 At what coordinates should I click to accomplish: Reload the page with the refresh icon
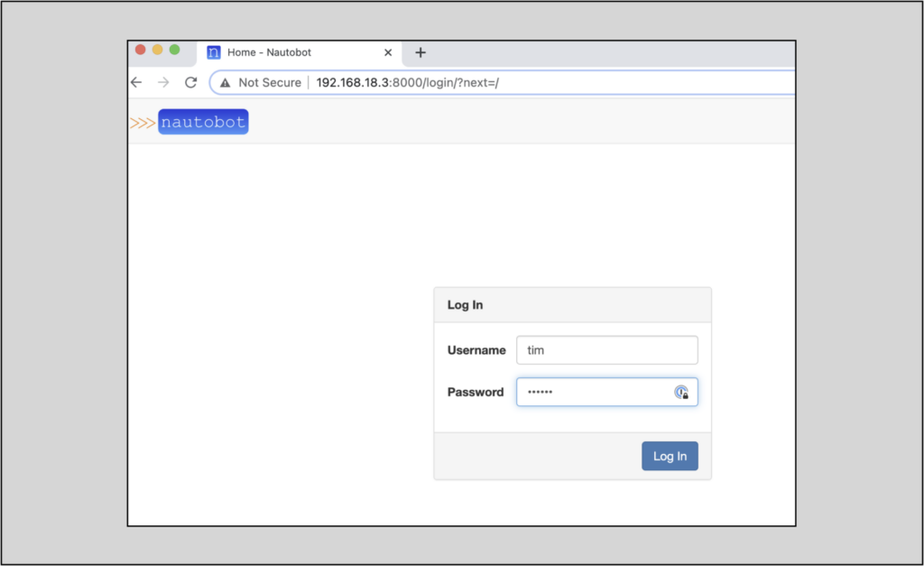click(x=190, y=82)
